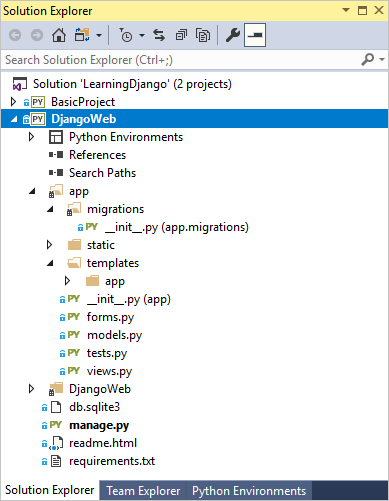Click the Solution Explorer title bar text
Screen dimensions: 389x501
(47, 11)
